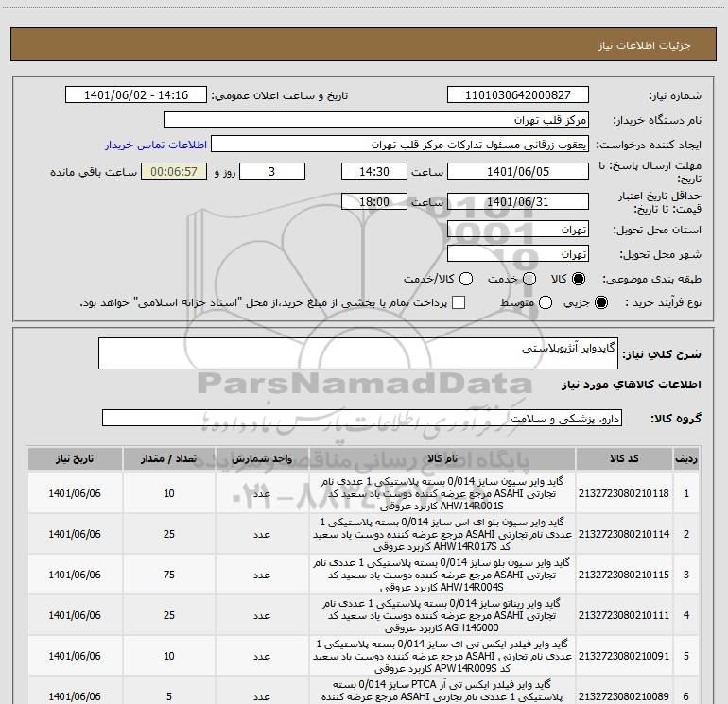The height and width of the screenshot is (704, 728).
Task: Click the price validity date 1401/06/31
Action: 518,201
